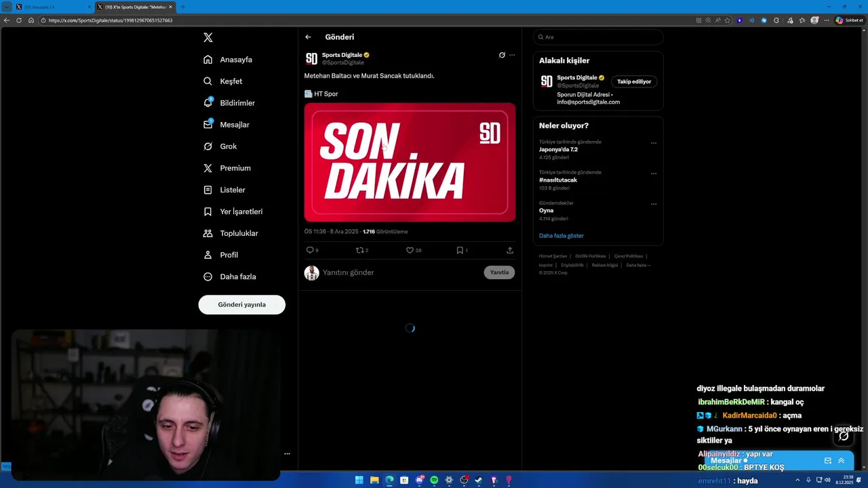Open Spotify from the taskbar
The image size is (868, 488).
tap(434, 481)
